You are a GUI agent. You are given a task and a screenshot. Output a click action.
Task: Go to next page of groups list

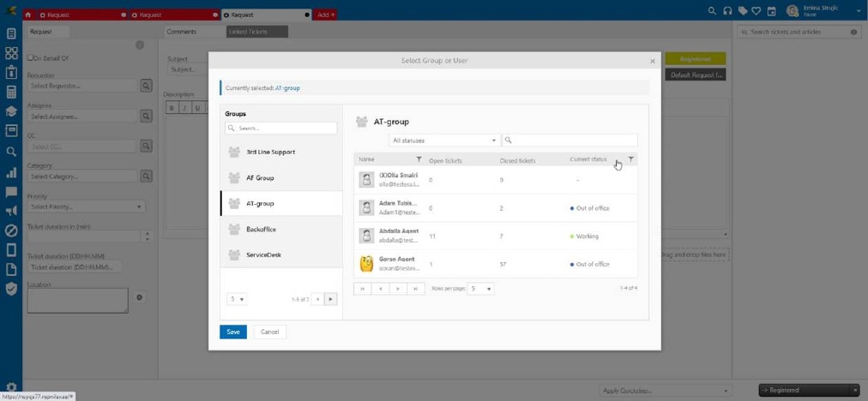(x=331, y=299)
